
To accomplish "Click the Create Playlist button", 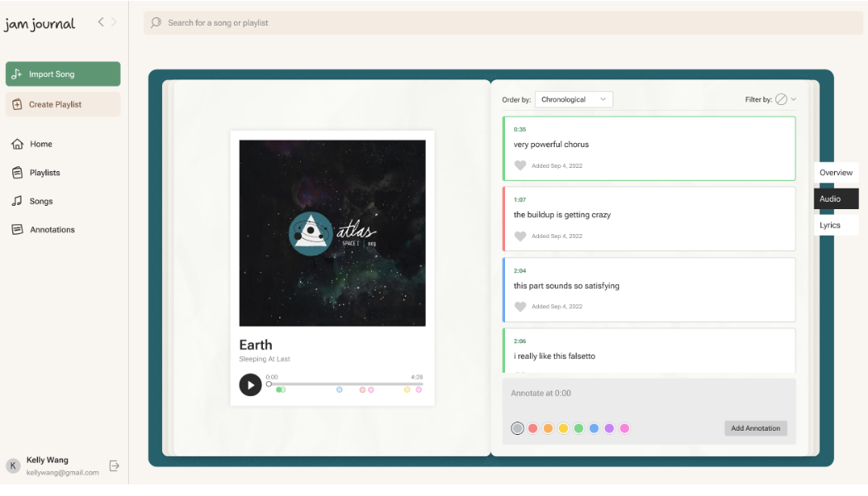I will click(63, 105).
